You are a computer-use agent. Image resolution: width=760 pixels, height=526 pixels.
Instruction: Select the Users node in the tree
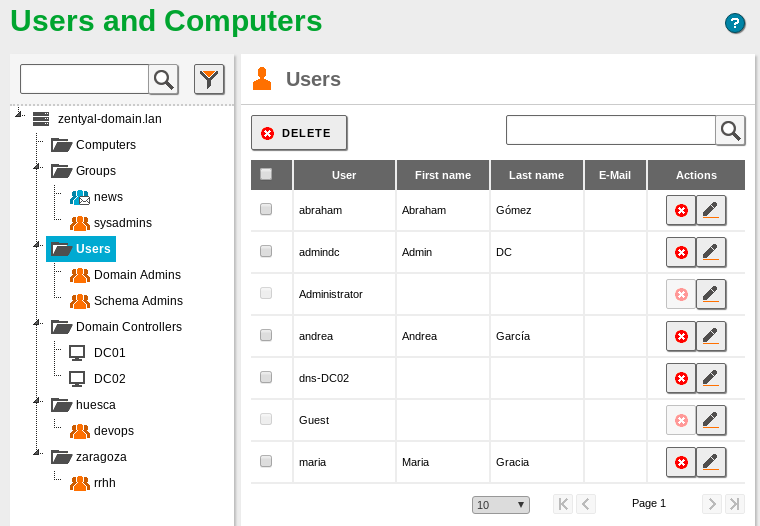81,249
